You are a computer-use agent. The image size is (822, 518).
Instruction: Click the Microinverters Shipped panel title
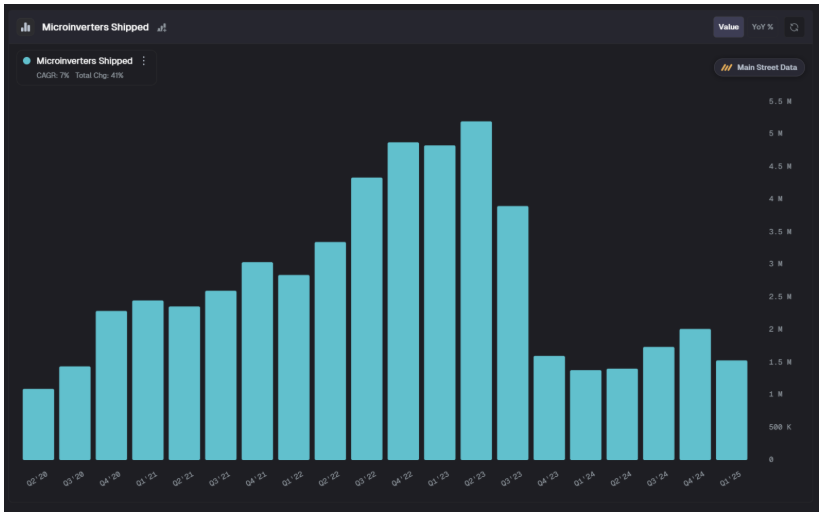point(95,27)
